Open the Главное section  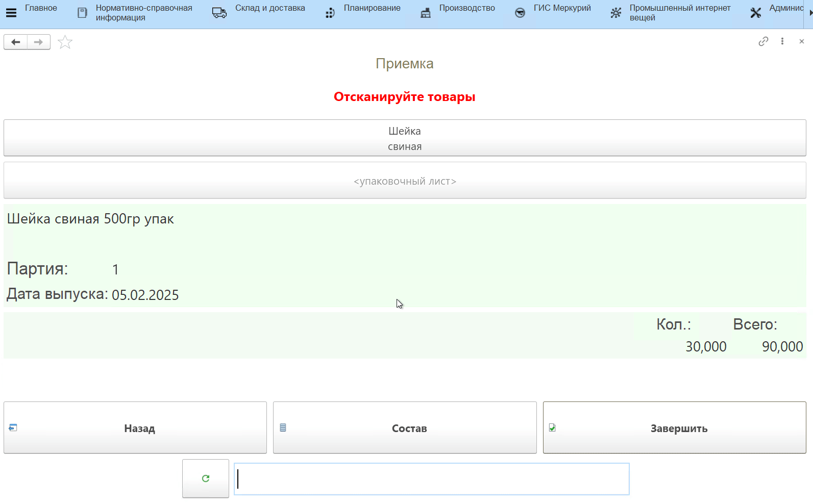[41, 8]
